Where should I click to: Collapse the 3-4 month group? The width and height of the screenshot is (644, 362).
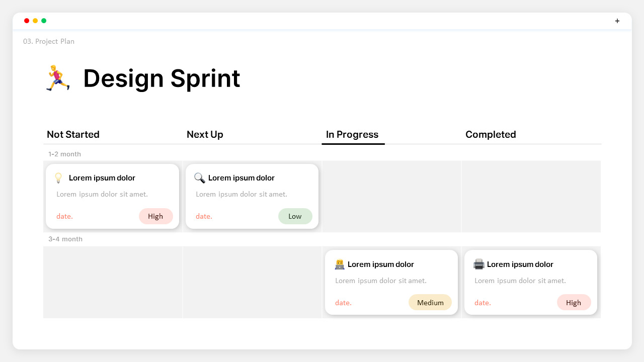tap(65, 239)
